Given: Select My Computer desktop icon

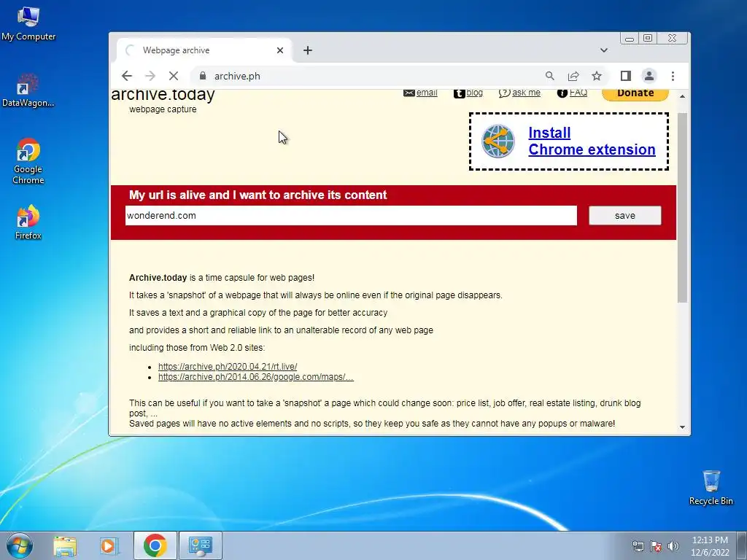Looking at the screenshot, I should [28, 24].
